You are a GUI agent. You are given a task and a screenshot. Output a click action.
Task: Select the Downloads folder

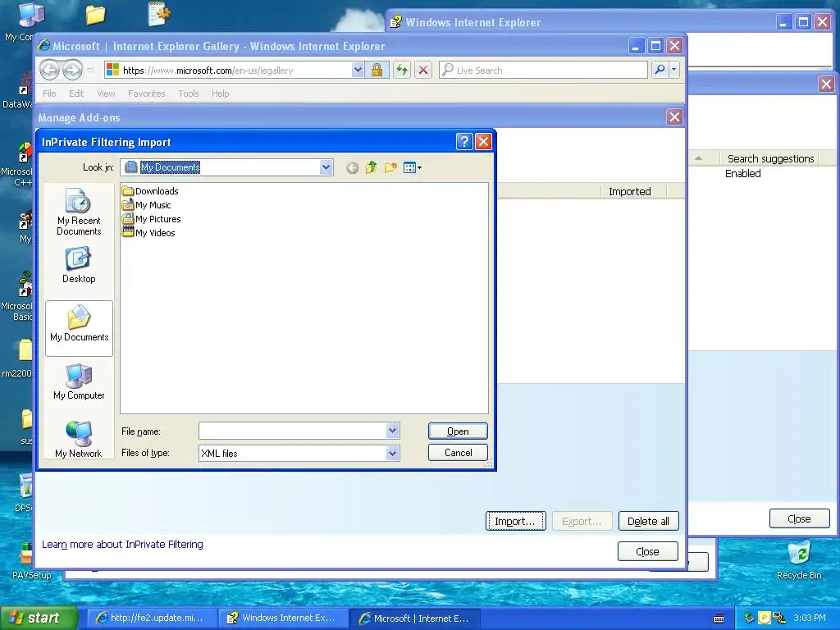pos(151,190)
